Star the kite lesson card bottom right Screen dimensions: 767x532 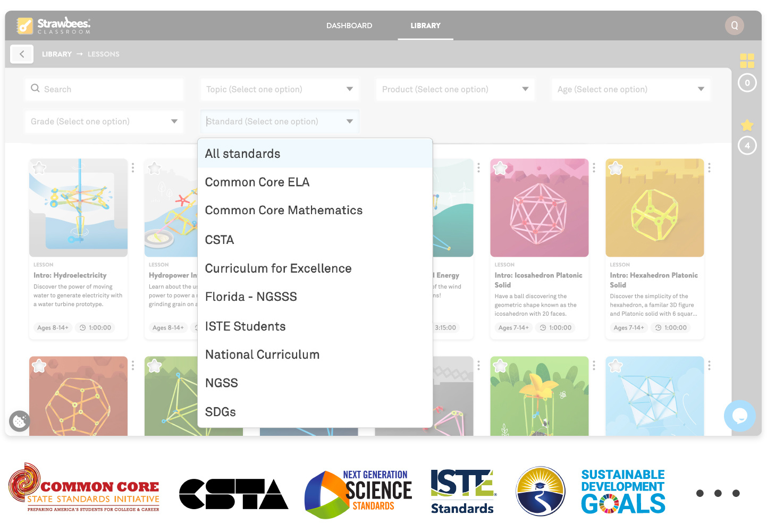pos(615,366)
